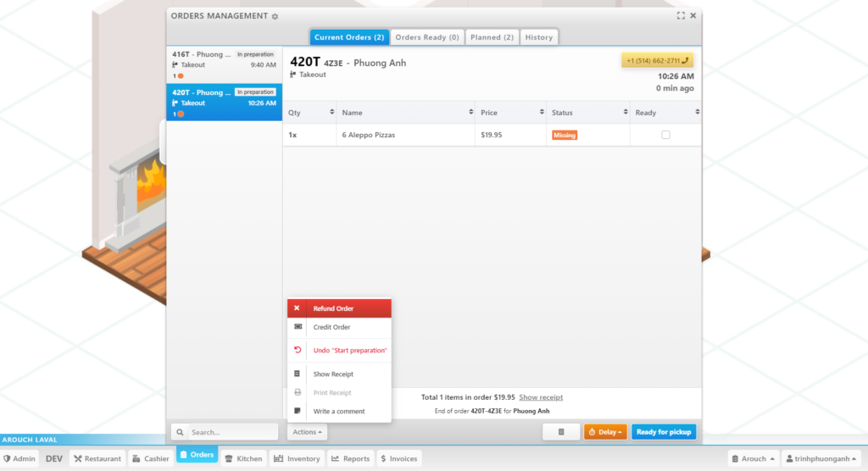This screenshot has width=868, height=471.
Task: Expand the Delay dropdown button
Action: pos(605,432)
